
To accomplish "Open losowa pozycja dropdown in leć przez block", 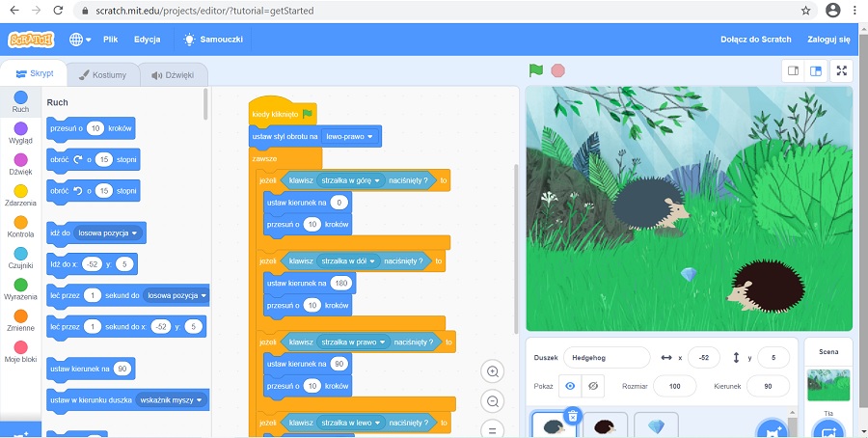I will coord(177,295).
